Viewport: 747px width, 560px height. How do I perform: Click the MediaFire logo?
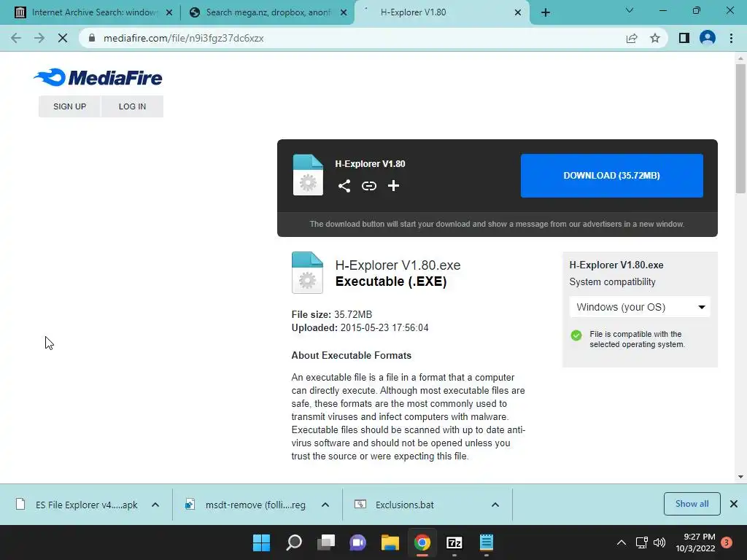point(98,77)
